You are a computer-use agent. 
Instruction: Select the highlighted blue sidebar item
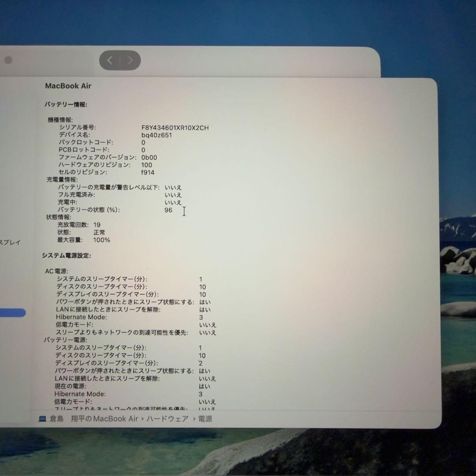12,312
